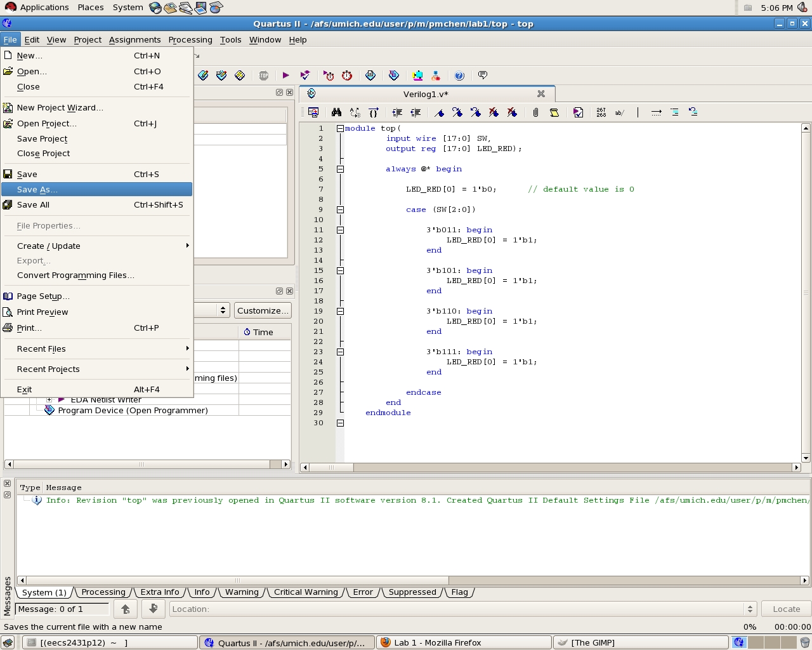Click the previous message up-arrow button

126,609
